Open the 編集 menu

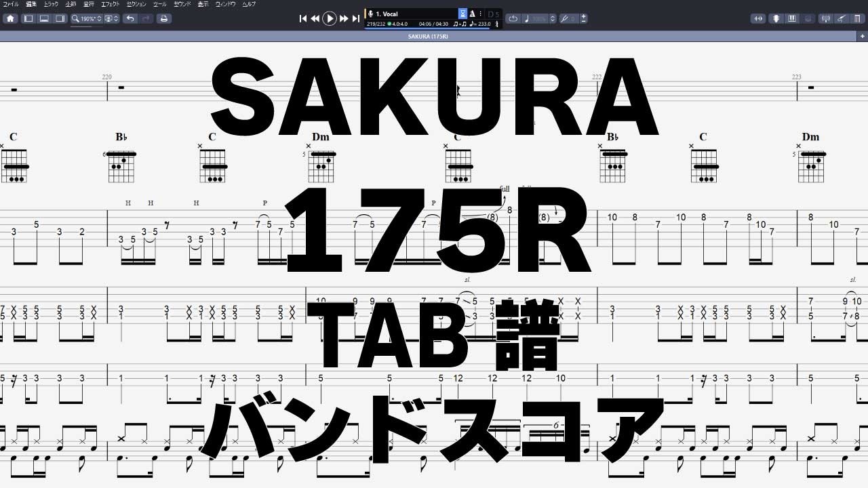(31, 4)
